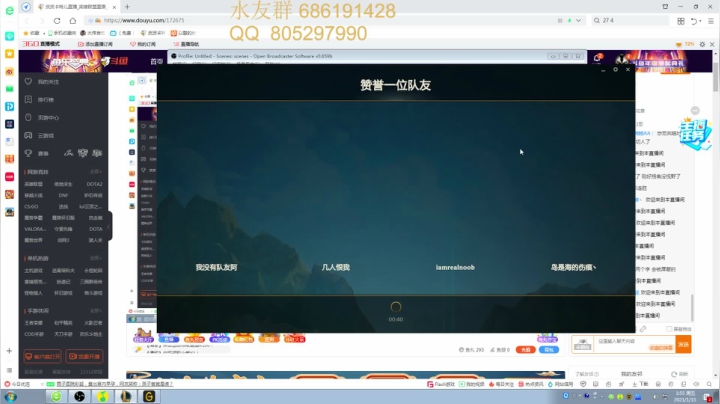Open the bookmarks 收藏 dropdown arrow

point(44,33)
